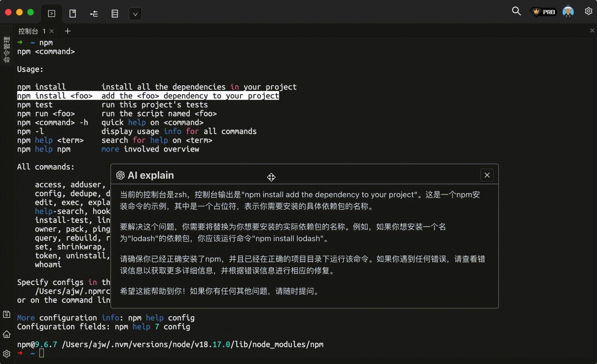Click 'Configuration fields' line
This screenshot has width=597, height=364.
click(x=104, y=326)
